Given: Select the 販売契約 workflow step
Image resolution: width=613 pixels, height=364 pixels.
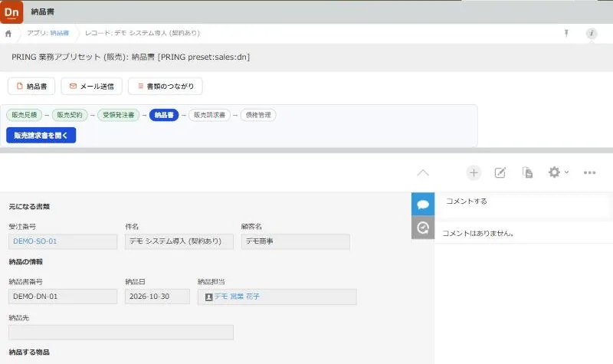Looking at the screenshot, I should coord(70,115).
